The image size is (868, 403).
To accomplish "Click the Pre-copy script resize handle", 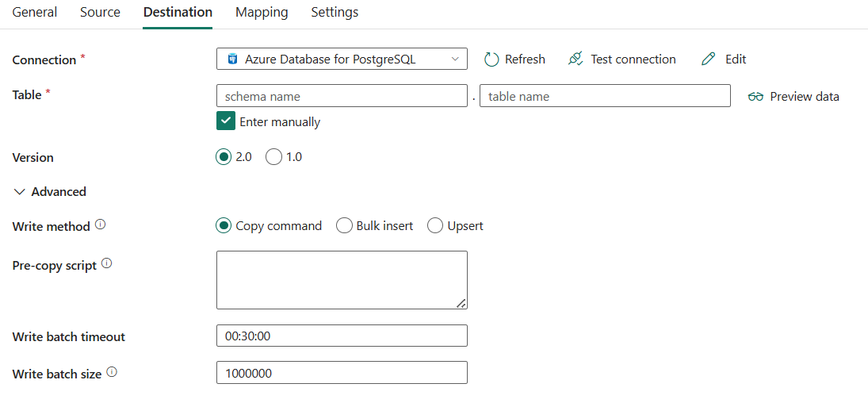I will pyautogui.click(x=461, y=303).
